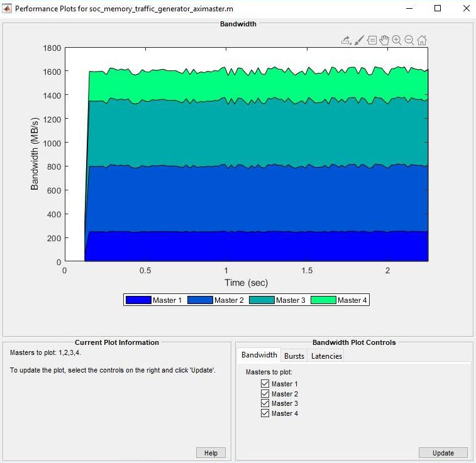Click the Help button
476x463 pixels.
[211, 453]
